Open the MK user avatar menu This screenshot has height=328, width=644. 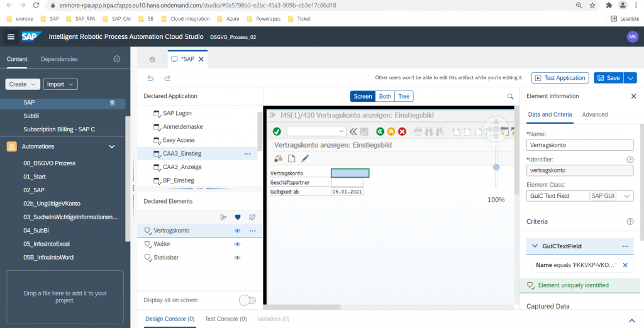633,37
